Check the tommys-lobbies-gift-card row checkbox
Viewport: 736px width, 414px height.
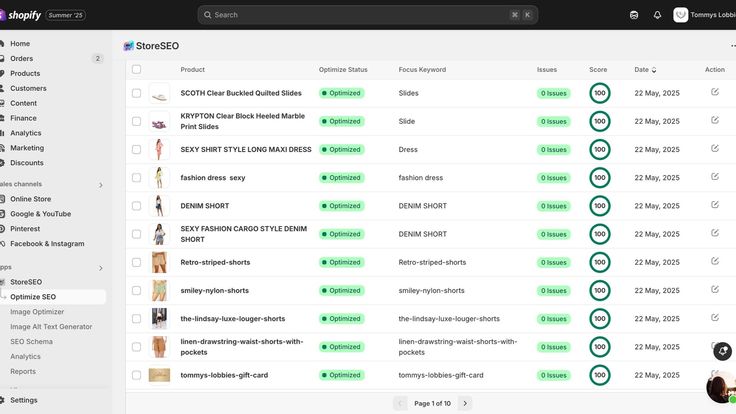point(136,375)
